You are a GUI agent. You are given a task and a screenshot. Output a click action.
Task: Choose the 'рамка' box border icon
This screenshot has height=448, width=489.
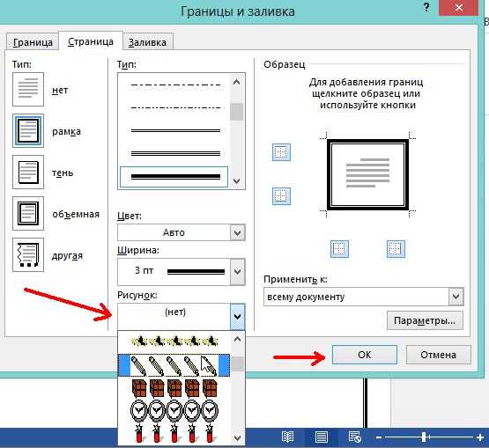[28, 131]
